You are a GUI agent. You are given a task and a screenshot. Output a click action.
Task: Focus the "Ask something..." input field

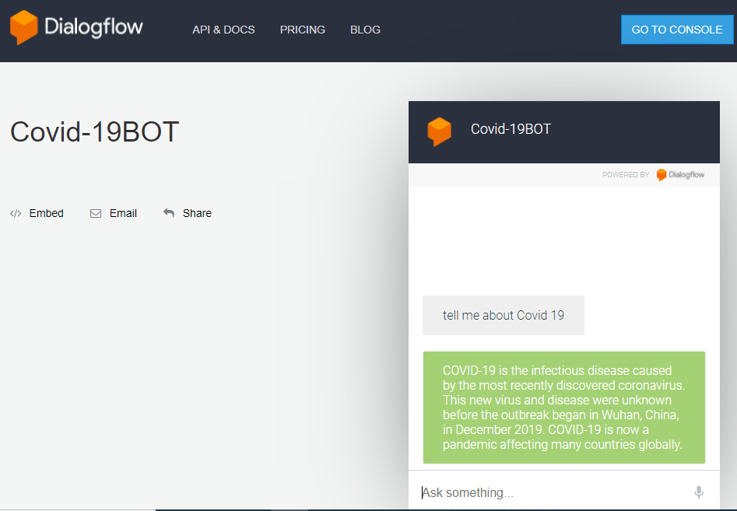click(x=550, y=492)
